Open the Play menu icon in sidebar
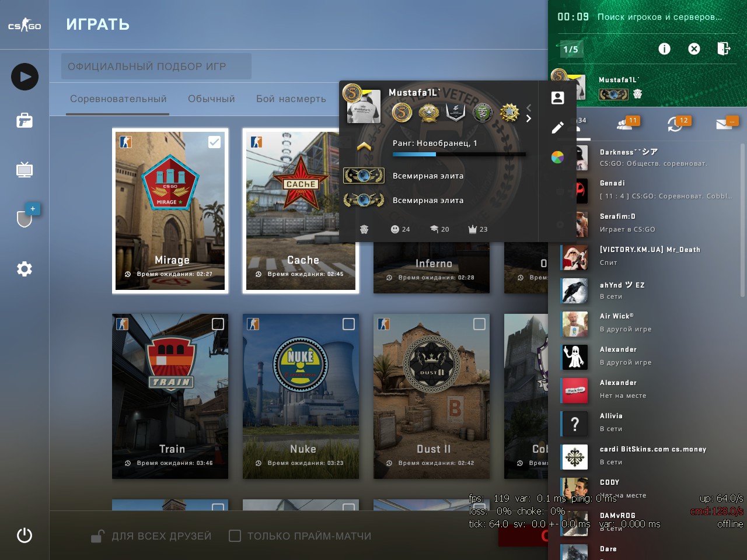The width and height of the screenshot is (747, 560). [25, 76]
